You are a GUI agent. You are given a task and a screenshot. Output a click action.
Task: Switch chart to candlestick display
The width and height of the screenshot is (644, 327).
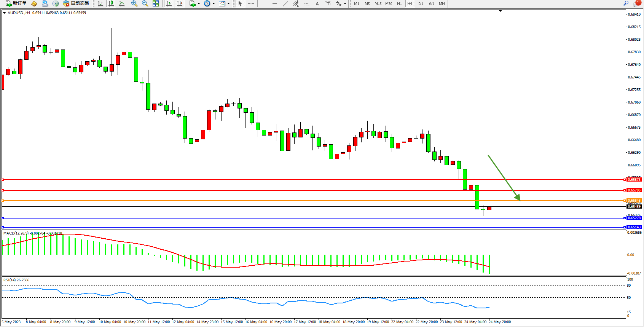pos(111,3)
